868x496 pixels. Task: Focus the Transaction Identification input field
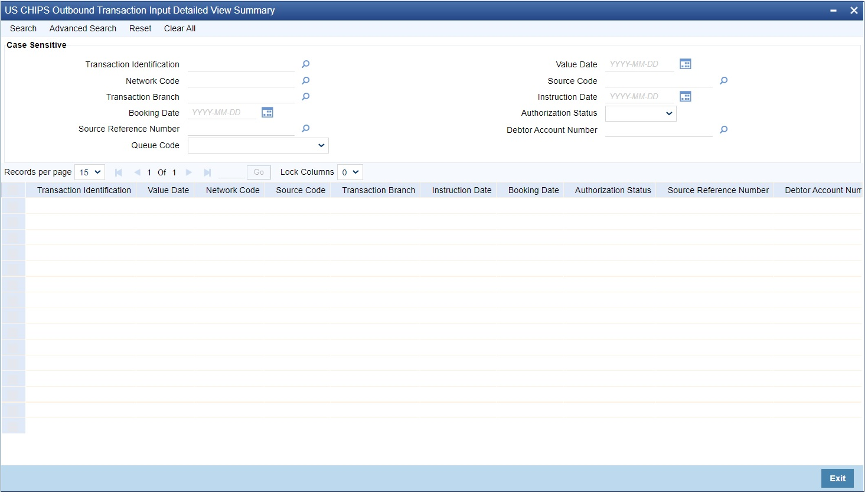click(x=241, y=64)
